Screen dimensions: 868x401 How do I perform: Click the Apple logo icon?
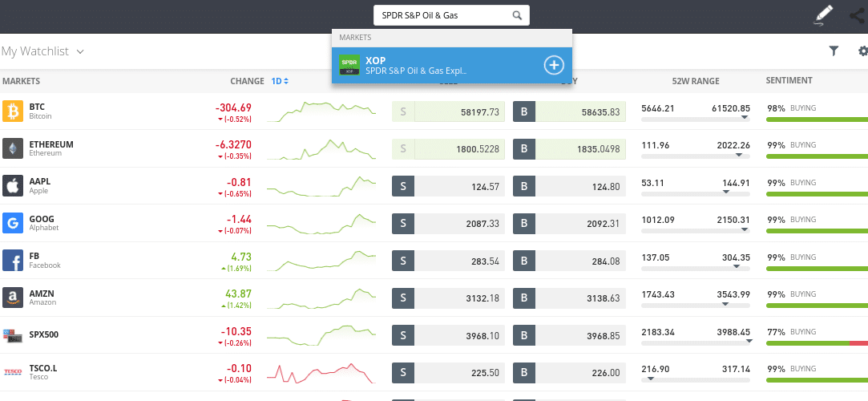(13, 185)
